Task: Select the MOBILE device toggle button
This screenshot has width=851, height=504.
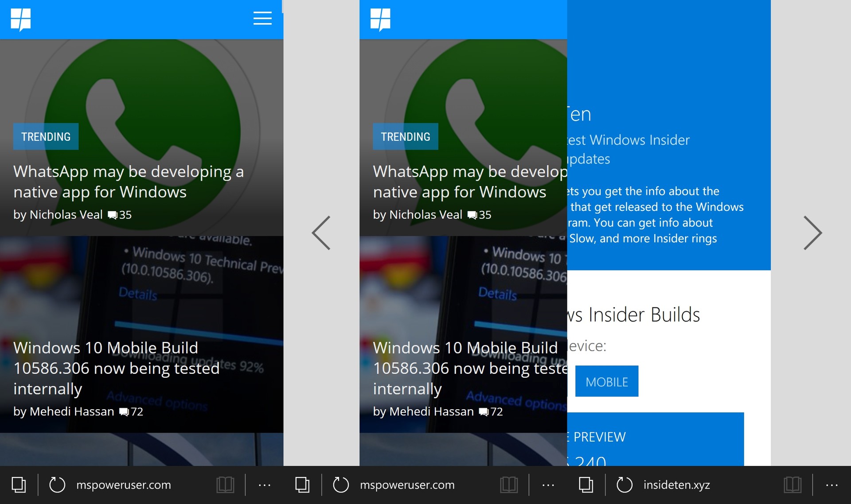Action: pyautogui.click(x=606, y=381)
